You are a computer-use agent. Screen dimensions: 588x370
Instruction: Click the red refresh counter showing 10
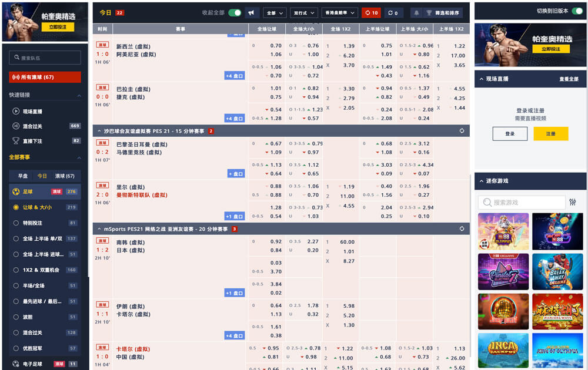pos(370,12)
